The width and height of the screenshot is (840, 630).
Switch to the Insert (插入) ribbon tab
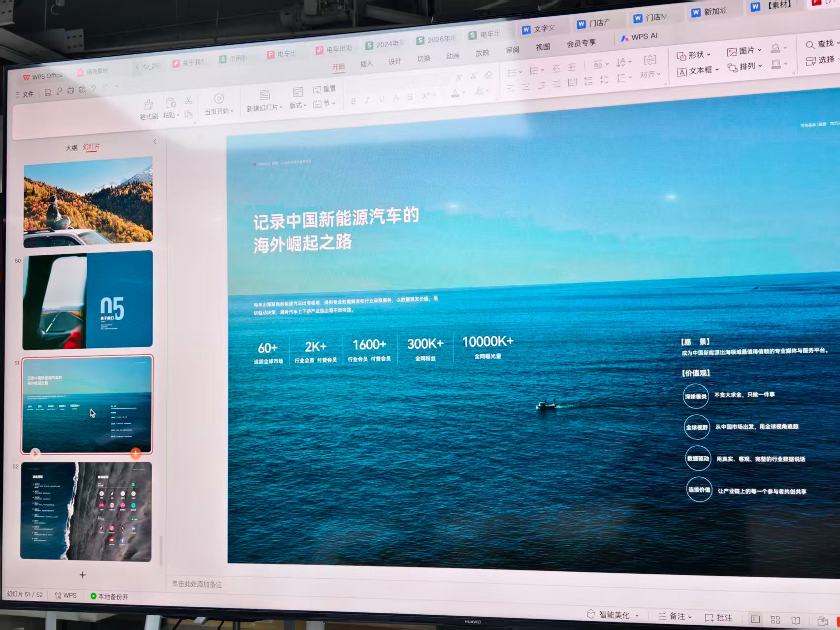(x=366, y=64)
